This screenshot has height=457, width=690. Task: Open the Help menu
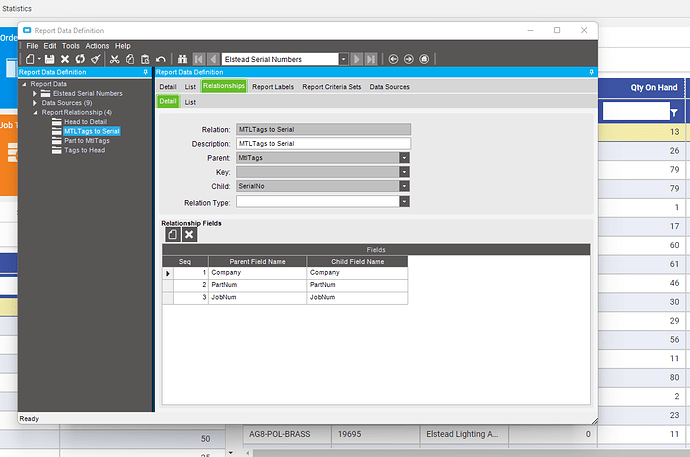point(123,46)
